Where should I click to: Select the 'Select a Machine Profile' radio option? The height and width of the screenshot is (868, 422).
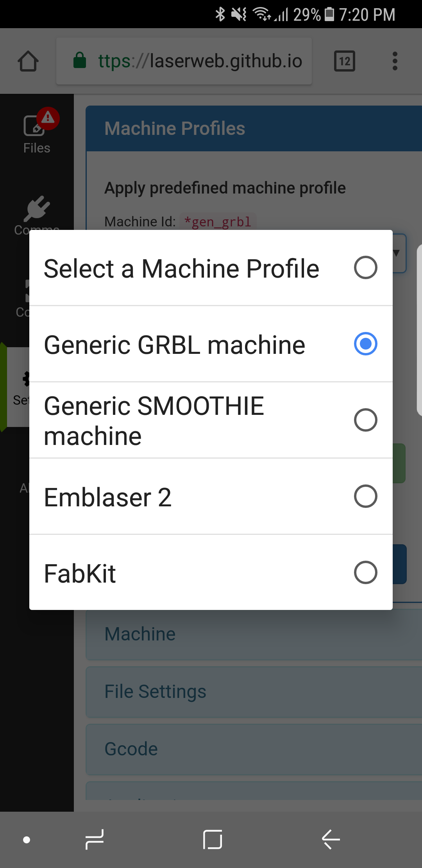point(211,268)
